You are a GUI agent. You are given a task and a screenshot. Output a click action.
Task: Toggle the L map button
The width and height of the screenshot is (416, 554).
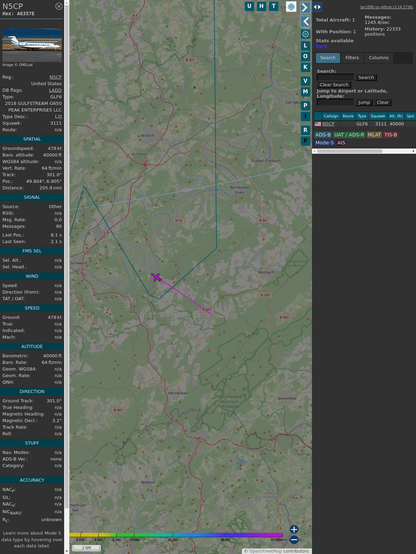(305, 46)
